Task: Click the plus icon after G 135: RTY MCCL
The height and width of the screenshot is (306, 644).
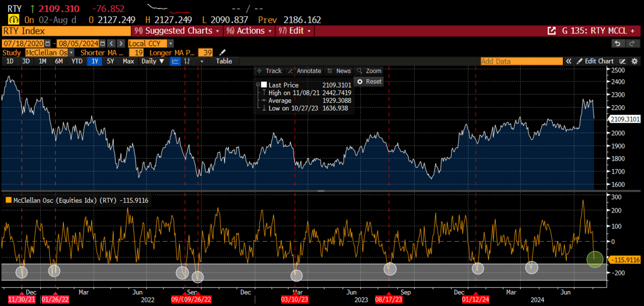Action: point(632,31)
